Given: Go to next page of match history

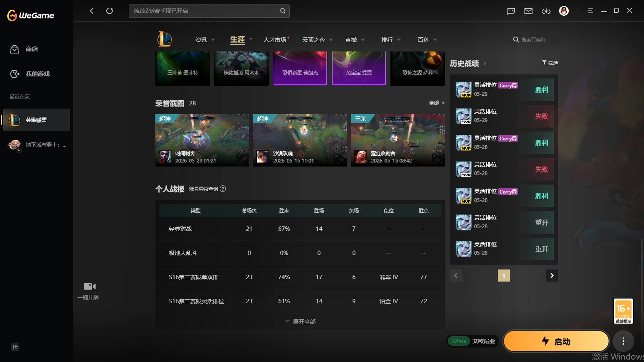Looking at the screenshot, I should (552, 276).
